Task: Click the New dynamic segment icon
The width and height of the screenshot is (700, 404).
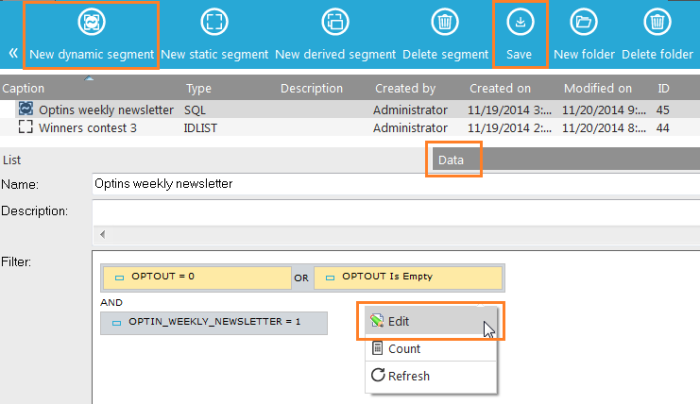Action: click(x=91, y=21)
